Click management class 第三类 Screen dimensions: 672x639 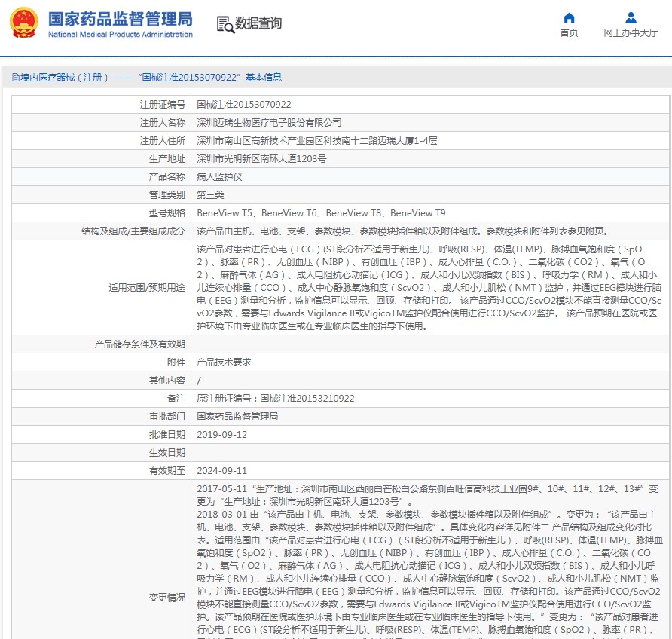(210, 195)
